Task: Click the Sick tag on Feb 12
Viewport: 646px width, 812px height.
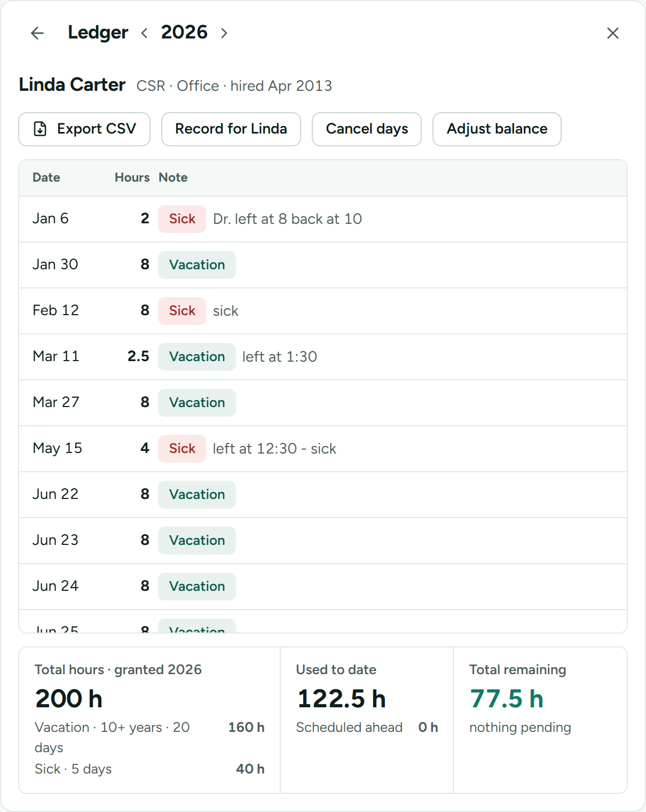Action: coord(182,311)
